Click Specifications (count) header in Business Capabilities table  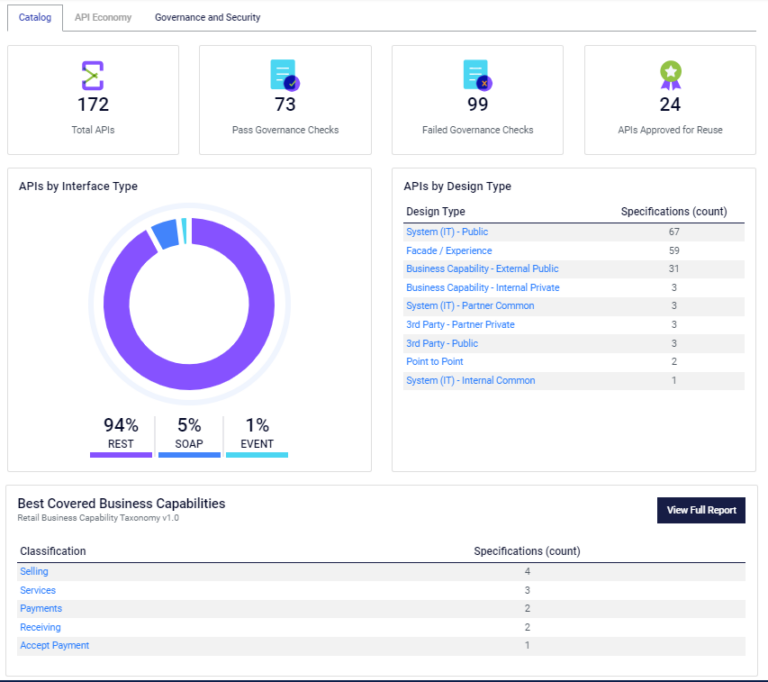(x=527, y=551)
